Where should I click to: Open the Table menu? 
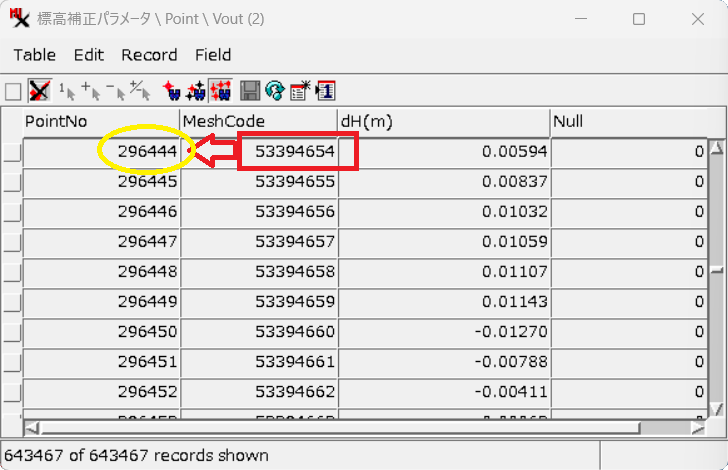coord(34,55)
